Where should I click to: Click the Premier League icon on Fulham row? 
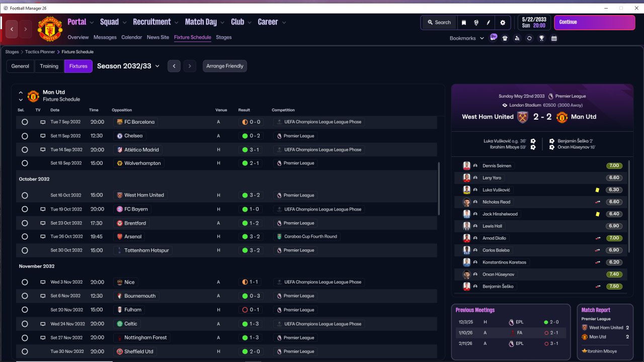coord(279,310)
